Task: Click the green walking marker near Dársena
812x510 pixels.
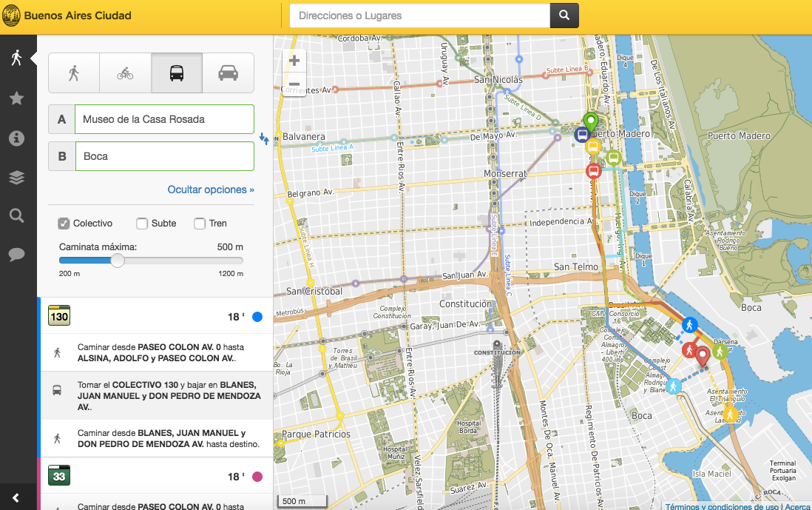Action: [720, 352]
